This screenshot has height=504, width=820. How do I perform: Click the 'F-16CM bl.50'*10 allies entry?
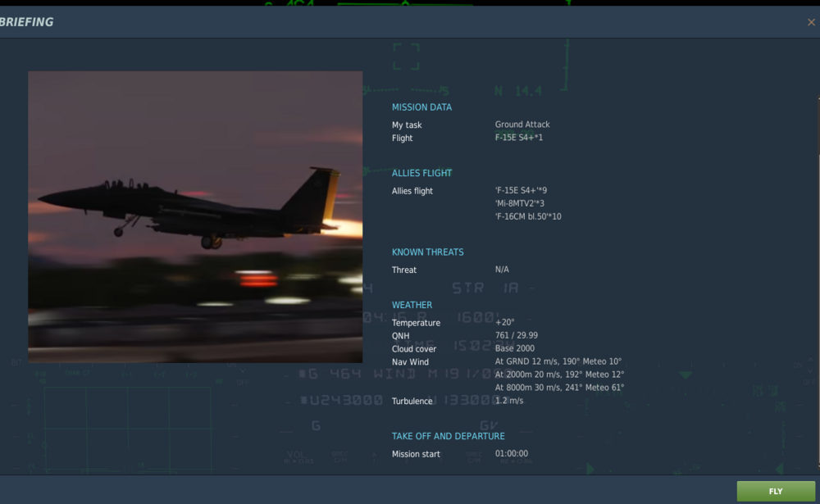527,216
